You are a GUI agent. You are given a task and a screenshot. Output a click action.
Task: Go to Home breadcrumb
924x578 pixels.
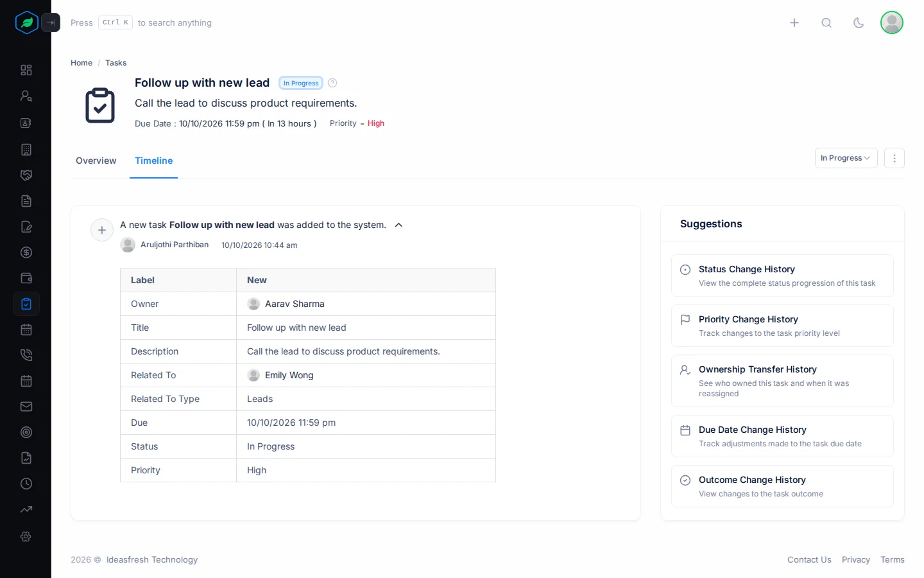pyautogui.click(x=81, y=63)
